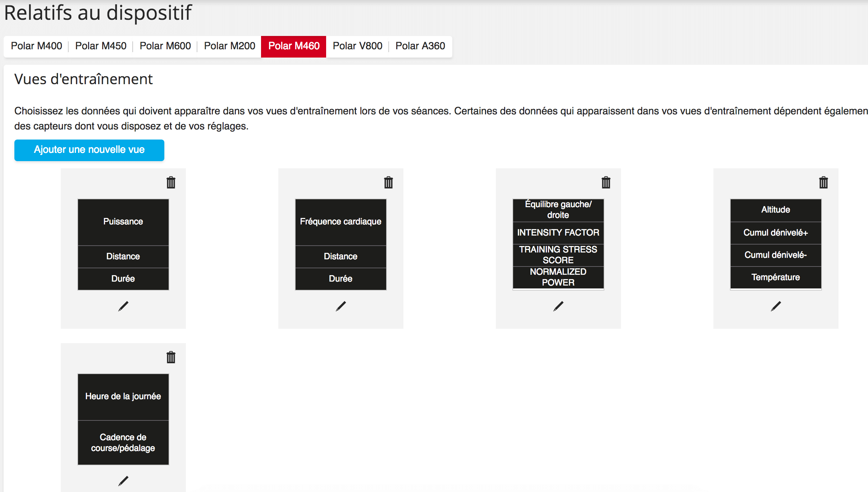
Task: Edit the Fréquence cardiaque view with pencil
Action: point(341,306)
